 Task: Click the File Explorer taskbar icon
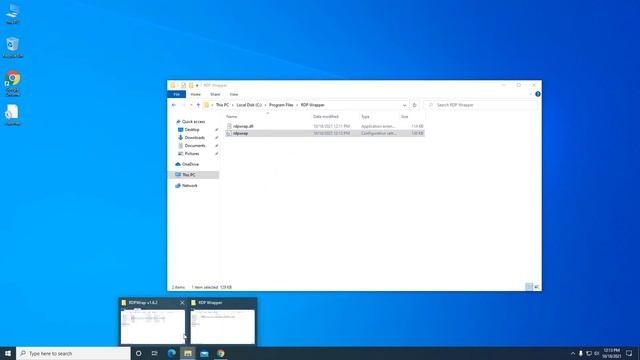(188, 353)
